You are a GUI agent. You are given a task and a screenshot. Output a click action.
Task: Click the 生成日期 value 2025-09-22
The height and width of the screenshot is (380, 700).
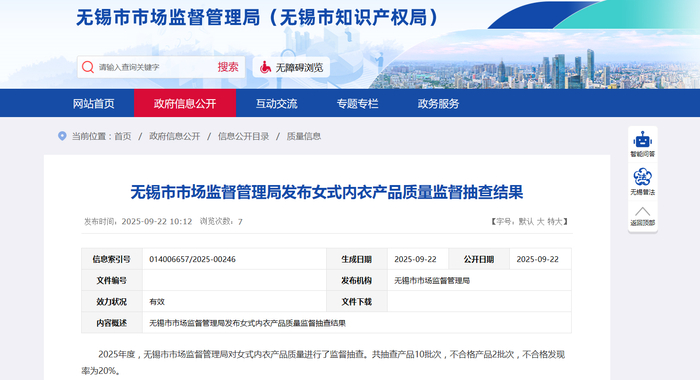(x=415, y=259)
